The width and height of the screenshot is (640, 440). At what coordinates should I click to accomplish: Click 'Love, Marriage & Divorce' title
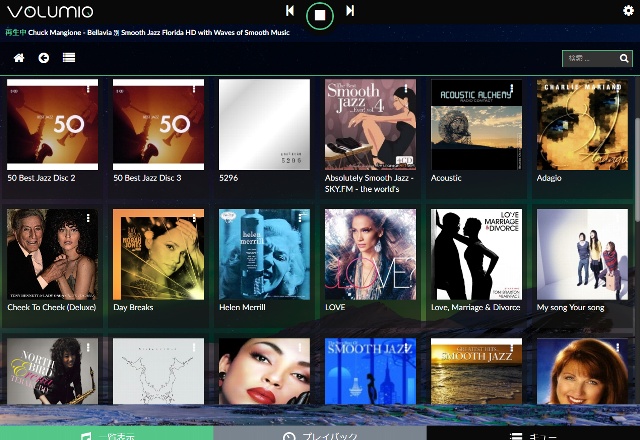coord(476,307)
